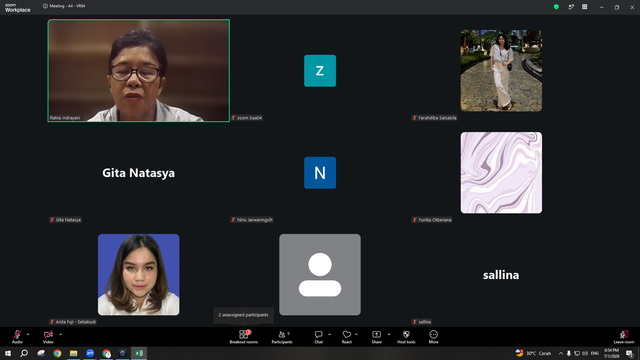
Task: Open Google Chrome from the taskbar
Action: coord(57,353)
